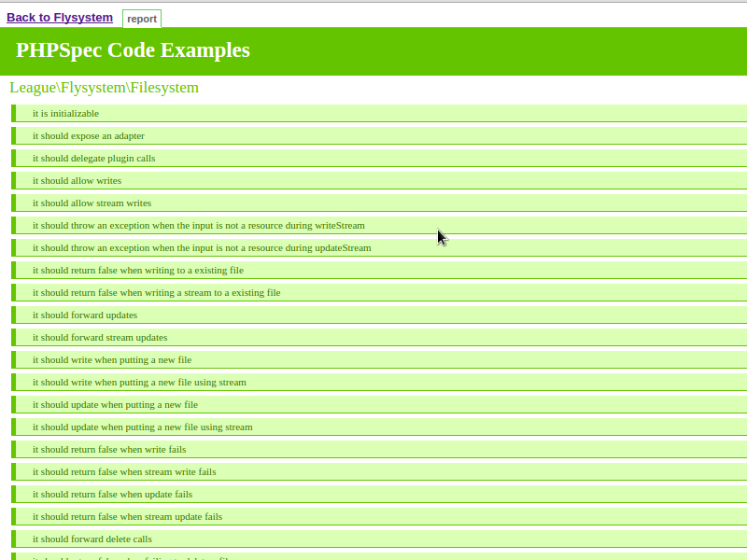747x560 pixels.
Task: Select 'it should update when putting a new file'
Action: point(379,404)
